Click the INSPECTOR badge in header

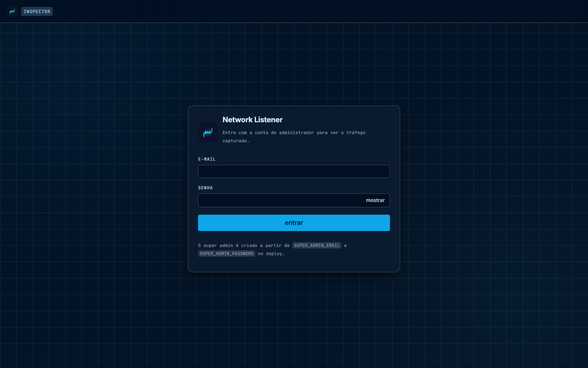(37, 11)
